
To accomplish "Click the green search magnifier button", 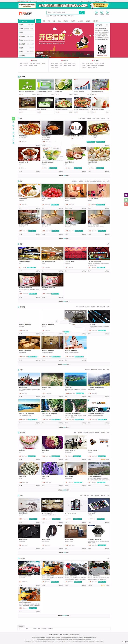I will [81, 13].
